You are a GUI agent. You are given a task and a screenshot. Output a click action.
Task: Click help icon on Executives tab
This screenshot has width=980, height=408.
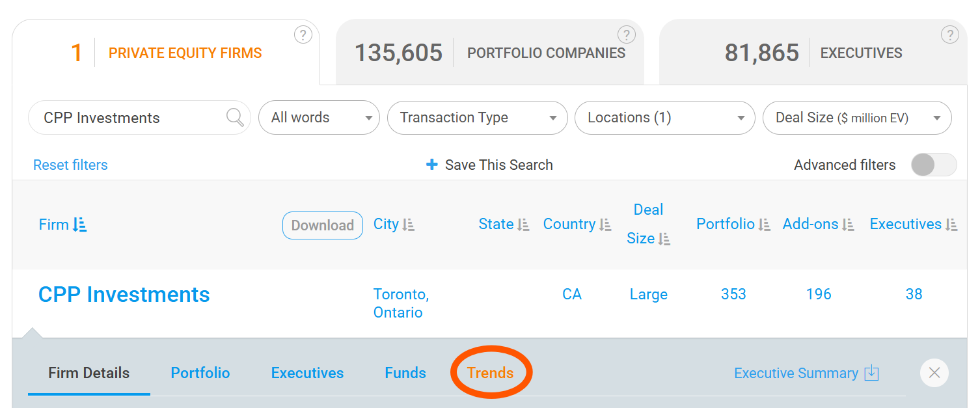point(949,35)
